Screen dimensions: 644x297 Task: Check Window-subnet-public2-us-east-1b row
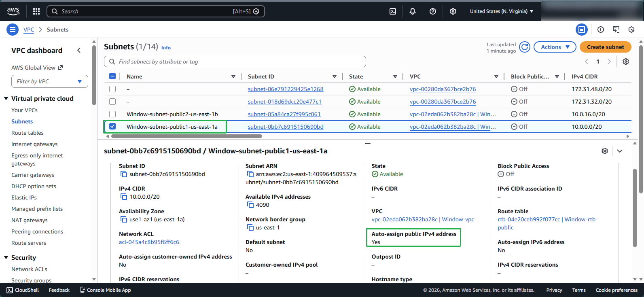coord(112,114)
